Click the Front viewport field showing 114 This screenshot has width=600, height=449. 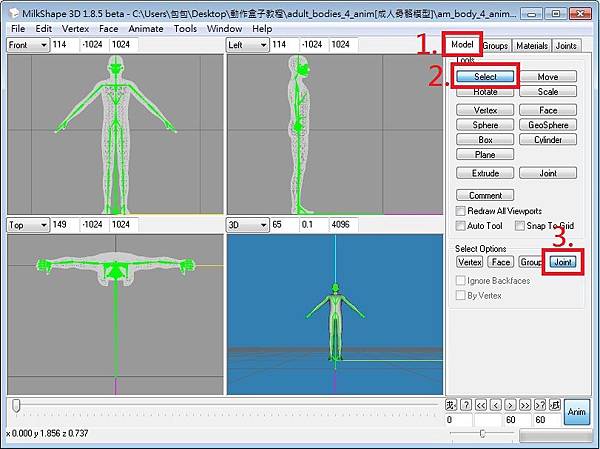[65, 45]
